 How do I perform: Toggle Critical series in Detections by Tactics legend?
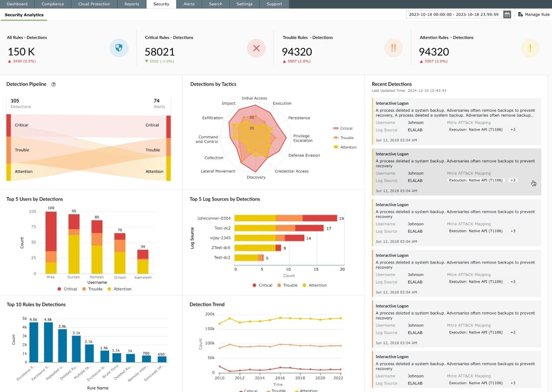click(x=343, y=128)
